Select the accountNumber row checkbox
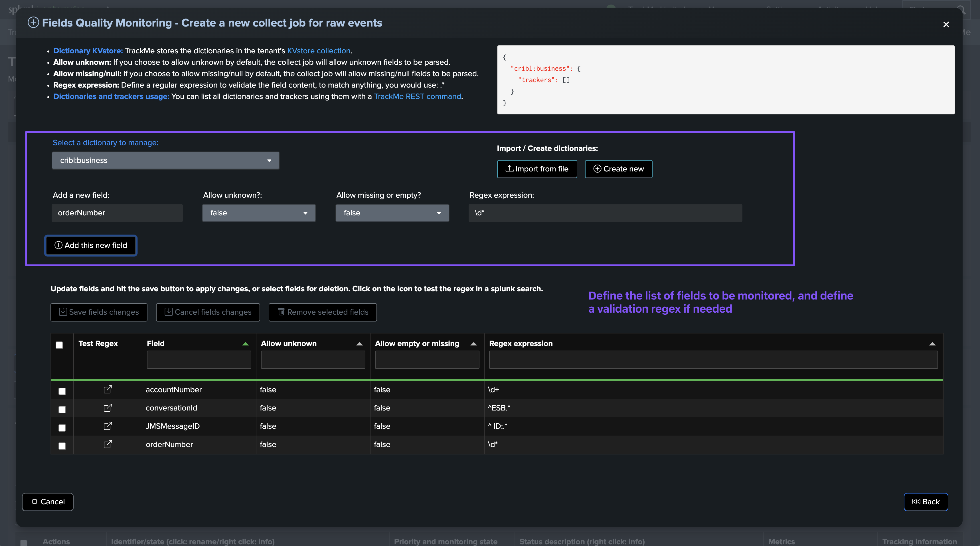 [x=62, y=391]
